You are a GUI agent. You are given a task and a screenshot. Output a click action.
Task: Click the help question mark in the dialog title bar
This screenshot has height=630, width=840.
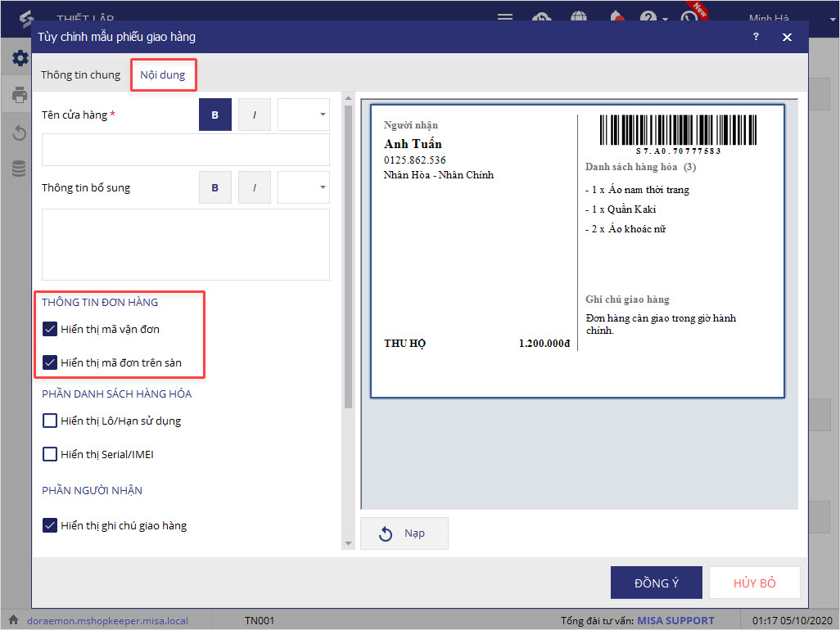(756, 36)
